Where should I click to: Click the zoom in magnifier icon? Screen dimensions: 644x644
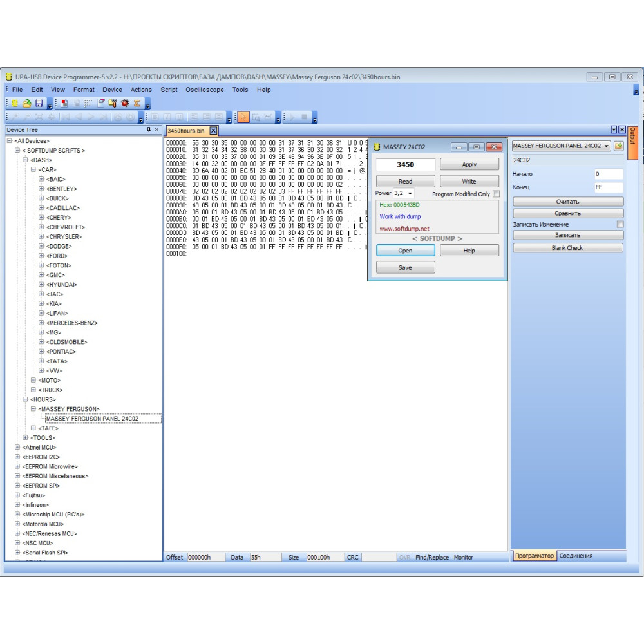tap(15, 117)
